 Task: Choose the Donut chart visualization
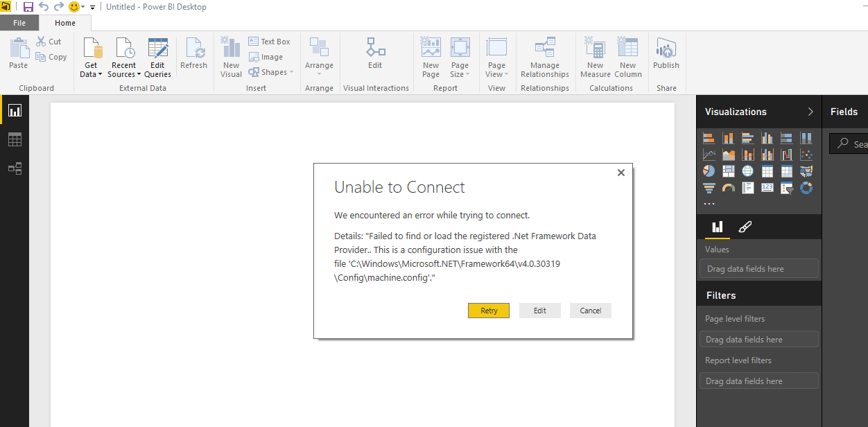click(x=806, y=188)
